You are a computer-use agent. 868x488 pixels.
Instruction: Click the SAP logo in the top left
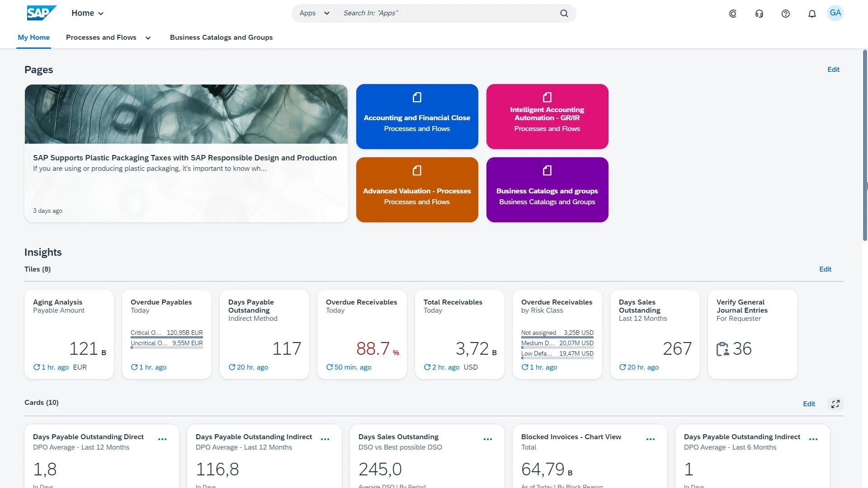(41, 13)
